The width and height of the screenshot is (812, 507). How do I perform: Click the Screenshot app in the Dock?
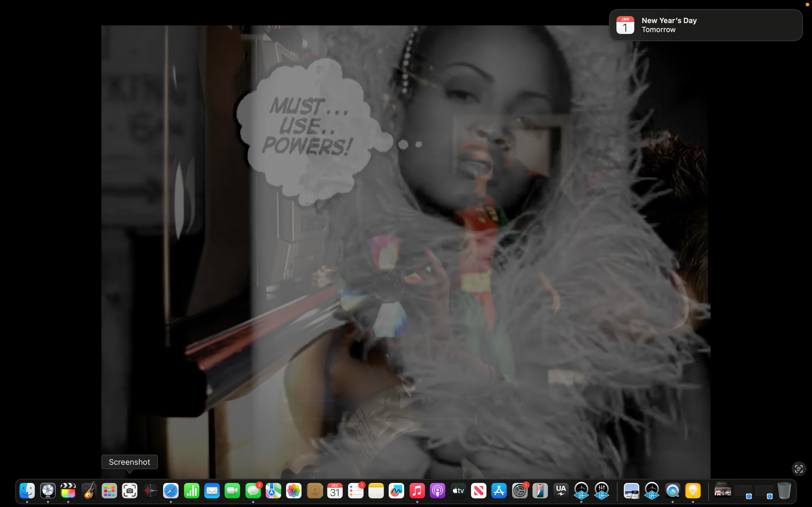[129, 491]
